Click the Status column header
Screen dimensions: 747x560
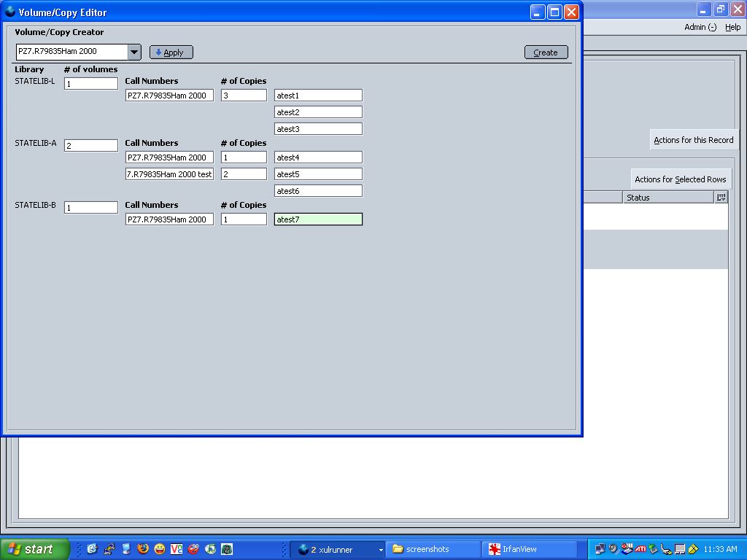point(667,198)
